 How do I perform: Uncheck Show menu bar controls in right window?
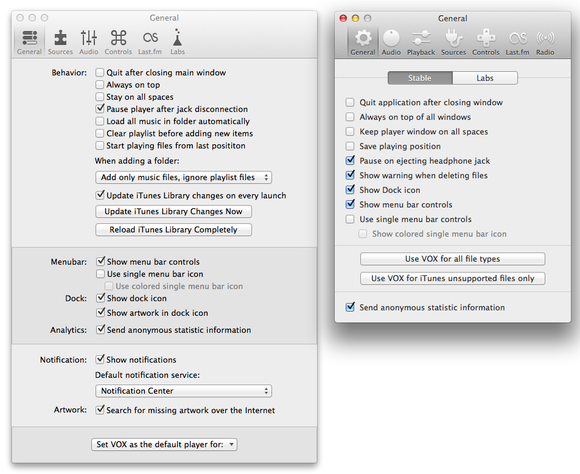(350, 204)
